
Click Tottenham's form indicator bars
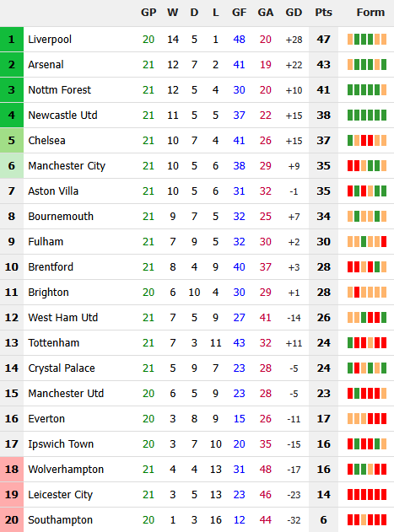(x=367, y=342)
